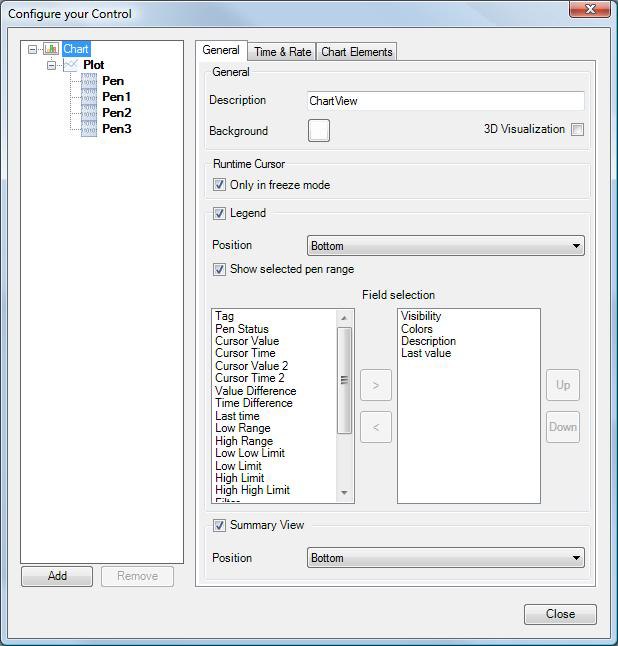Toggle Show selected pen range checkbox

(220, 269)
